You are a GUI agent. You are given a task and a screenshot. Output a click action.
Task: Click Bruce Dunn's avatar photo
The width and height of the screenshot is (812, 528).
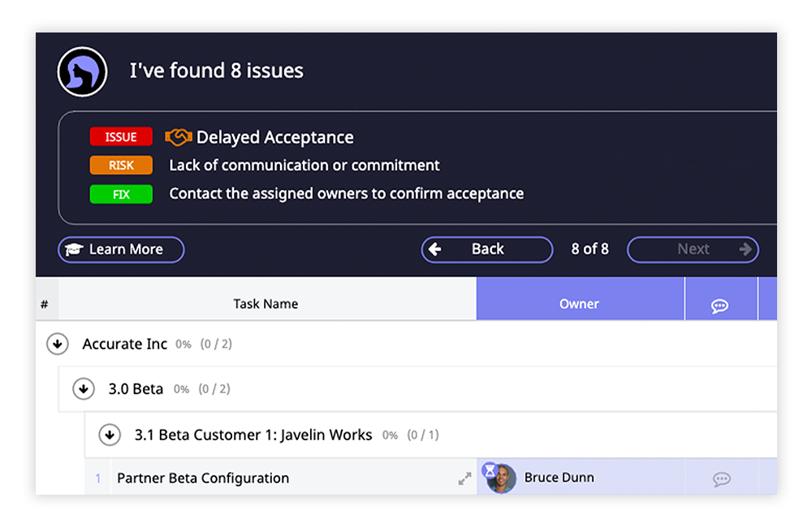502,479
